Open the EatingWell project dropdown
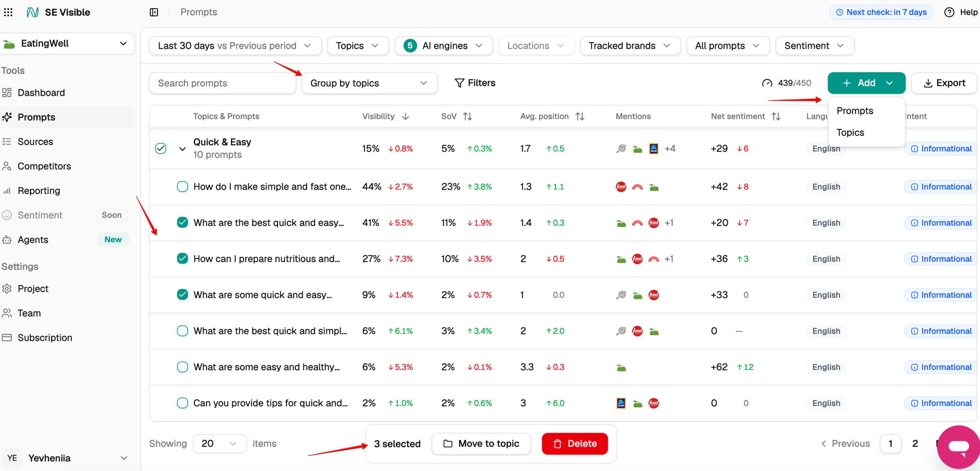The height and width of the screenshot is (471, 980). (67, 43)
